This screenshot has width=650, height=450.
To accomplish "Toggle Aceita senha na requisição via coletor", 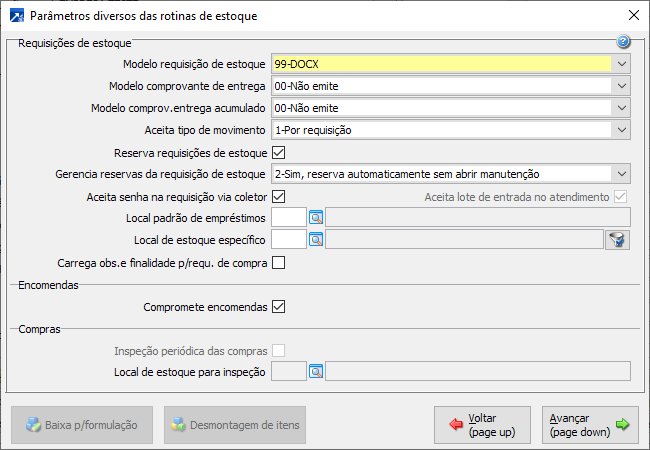I will point(279,197).
